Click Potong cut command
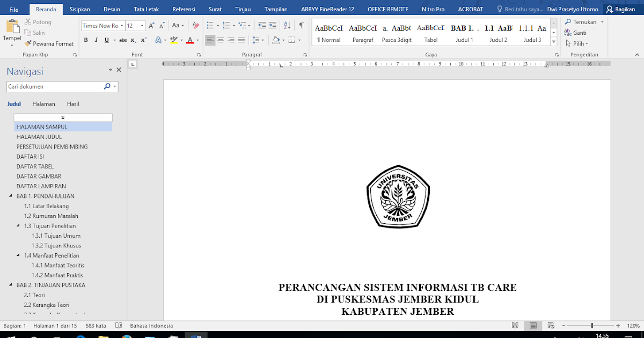 tap(38, 22)
